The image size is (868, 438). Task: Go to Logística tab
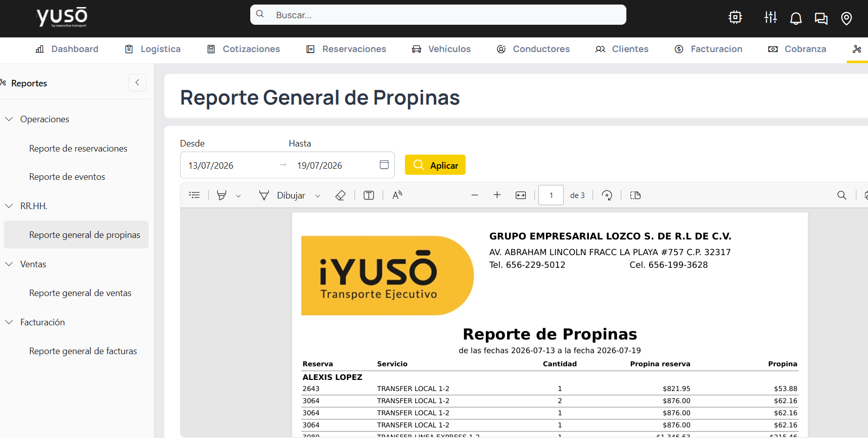pos(153,49)
